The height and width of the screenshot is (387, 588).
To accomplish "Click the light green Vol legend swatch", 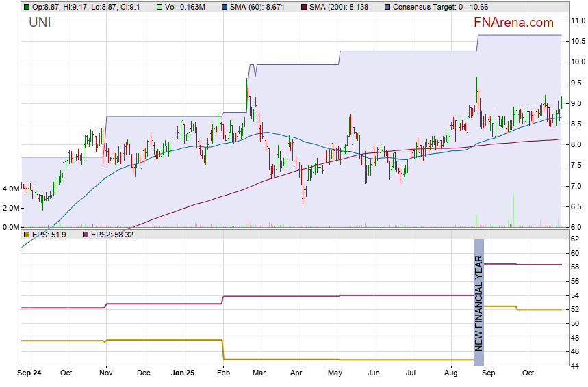I will tap(159, 7).
